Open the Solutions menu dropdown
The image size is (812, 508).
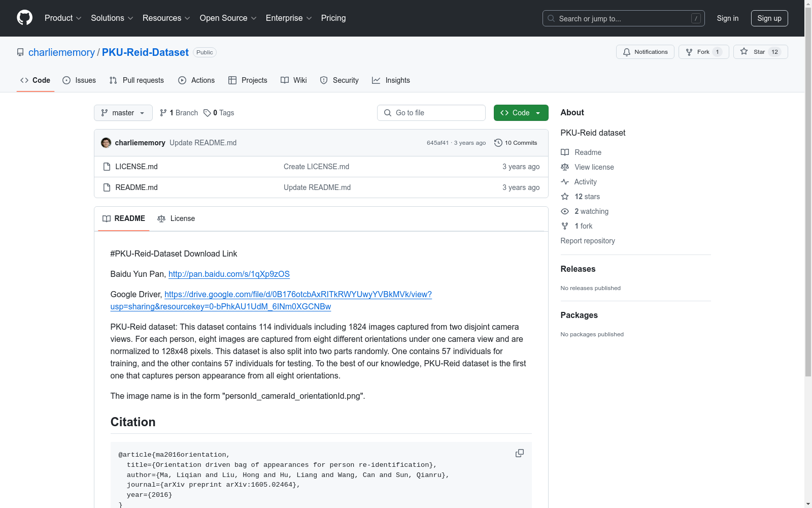pos(112,18)
